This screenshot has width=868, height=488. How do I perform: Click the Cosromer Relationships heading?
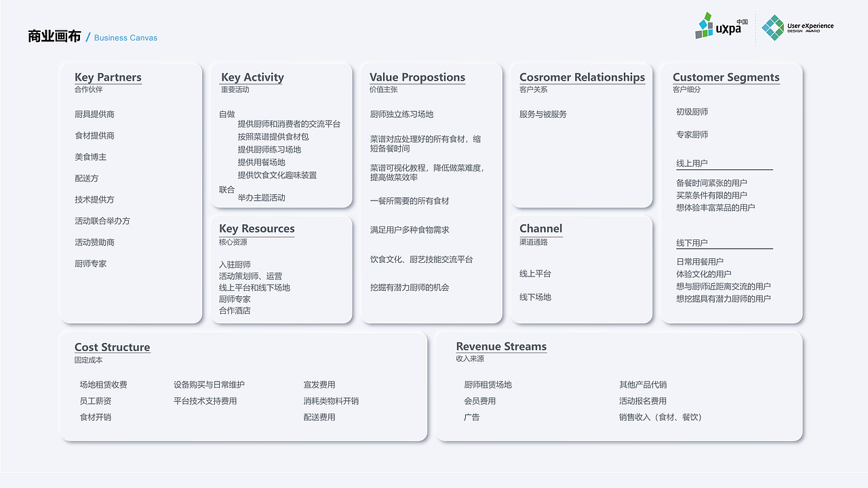(582, 77)
